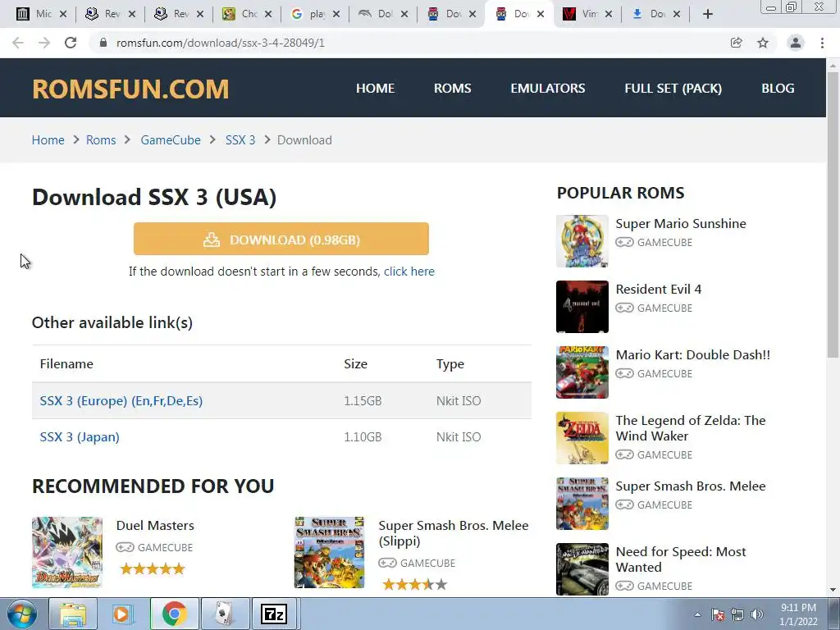Screen dimensions: 840x630
Task: Click the browser forward arrow
Action: coord(44,43)
